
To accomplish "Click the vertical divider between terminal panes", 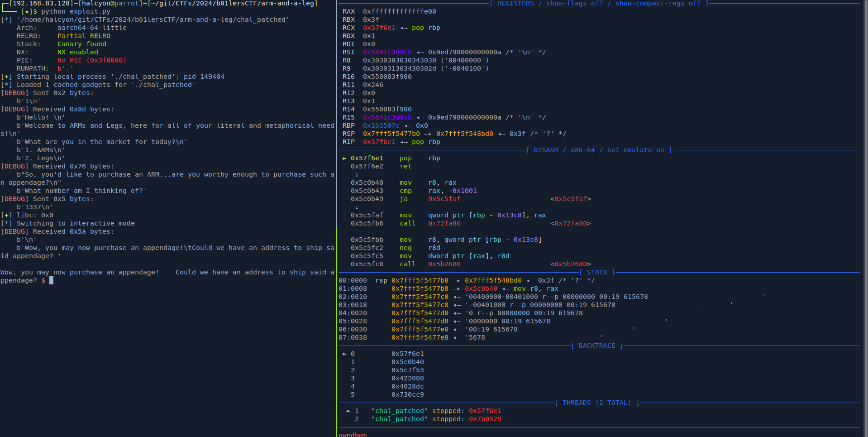I will pyautogui.click(x=337, y=217).
